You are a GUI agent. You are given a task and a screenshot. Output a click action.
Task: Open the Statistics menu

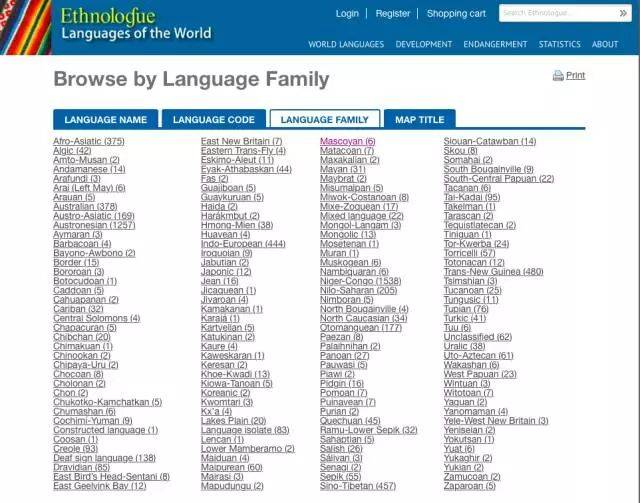click(559, 44)
